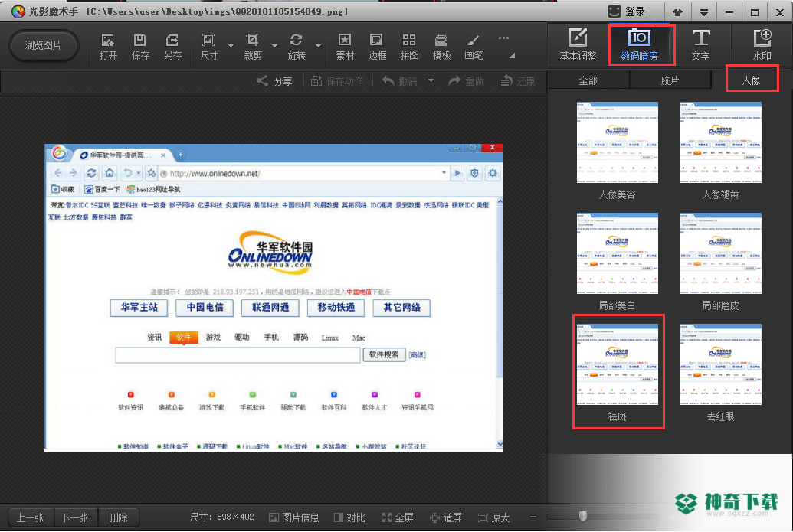Undo the last edit with 撤销
This screenshot has width=793, height=532.
pyautogui.click(x=400, y=81)
